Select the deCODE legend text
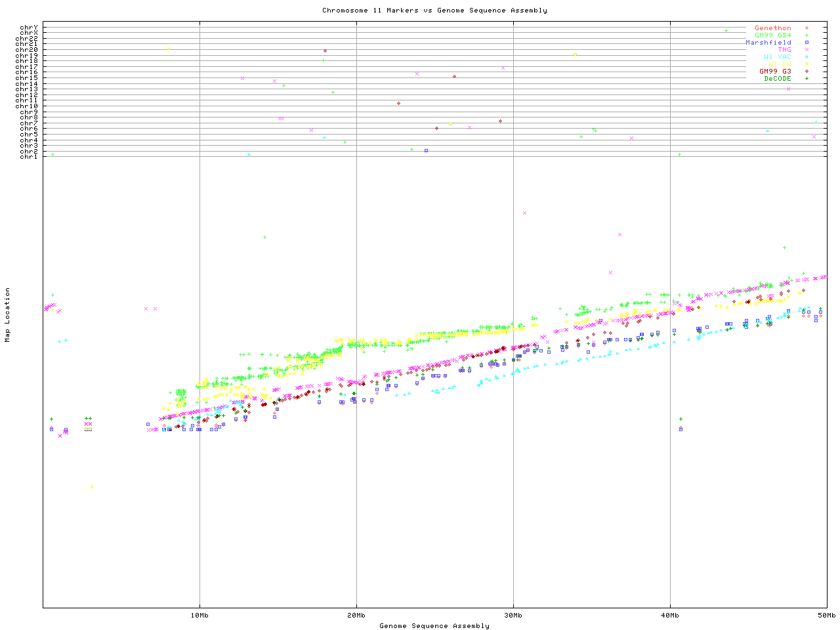This screenshot has height=630, width=840. [777, 79]
